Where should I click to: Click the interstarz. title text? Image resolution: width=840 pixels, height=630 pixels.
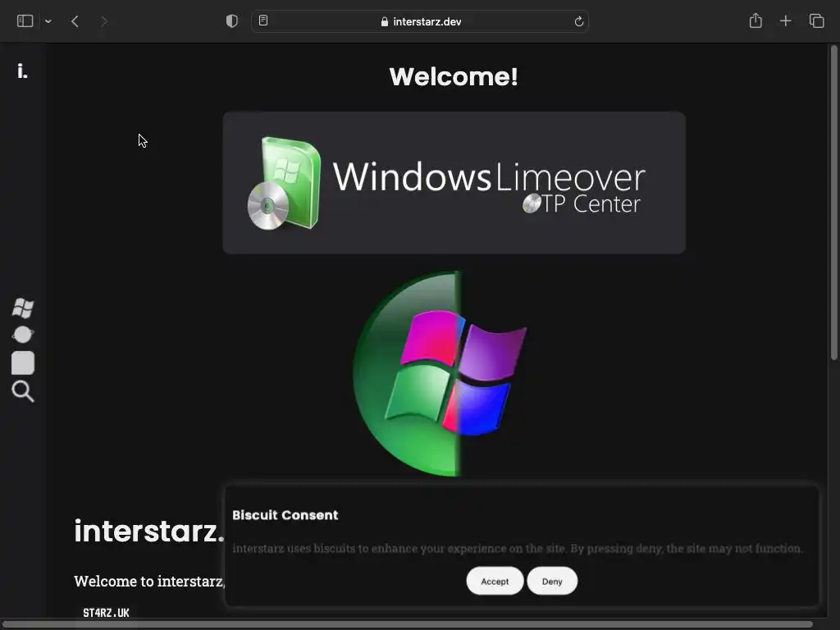(x=149, y=531)
